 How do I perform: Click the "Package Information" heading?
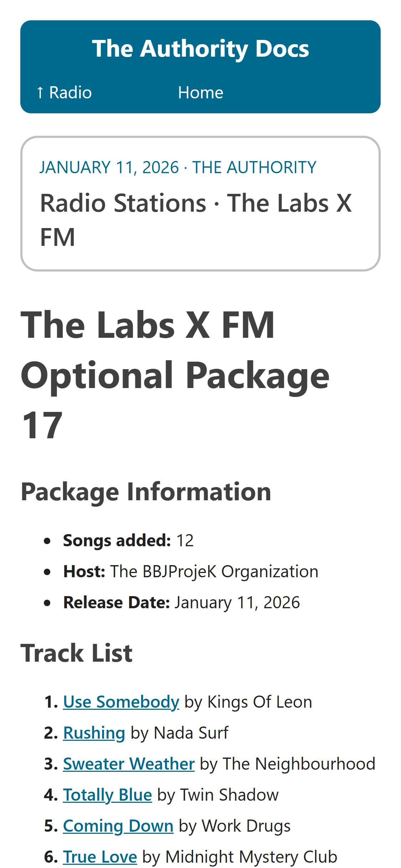coord(146,492)
